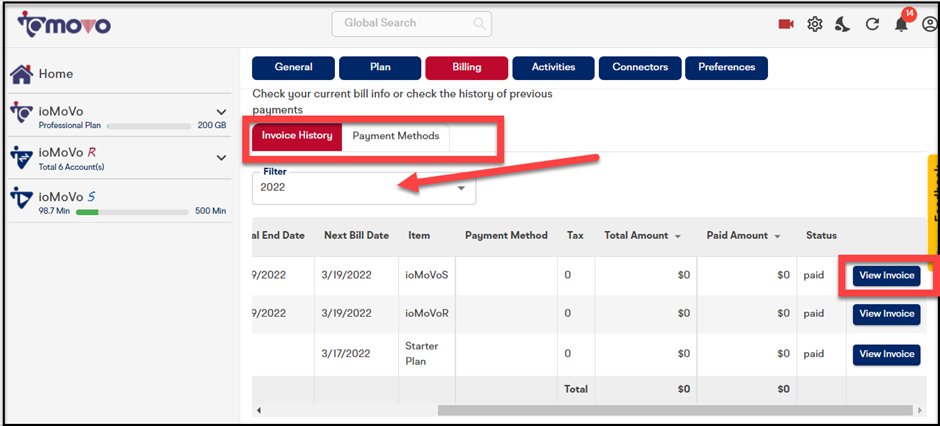Switch to Payment Methods sub-tab
The height and width of the screenshot is (426, 940).
(396, 136)
